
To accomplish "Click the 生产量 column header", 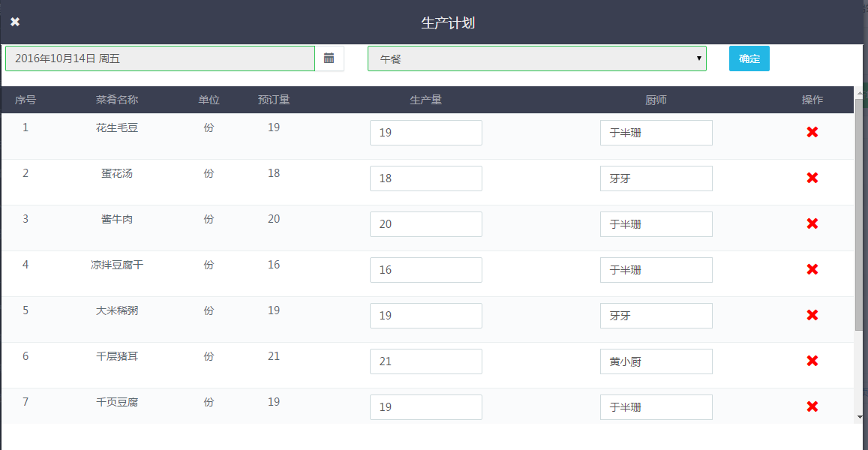I will [x=425, y=100].
